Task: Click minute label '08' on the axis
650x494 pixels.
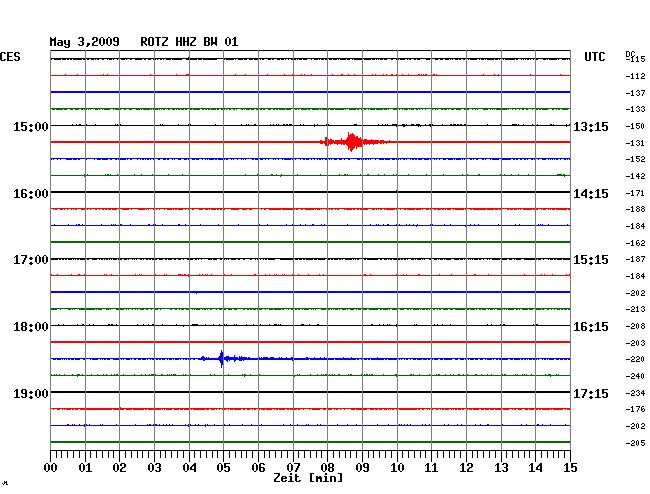Action: pyautogui.click(x=327, y=468)
